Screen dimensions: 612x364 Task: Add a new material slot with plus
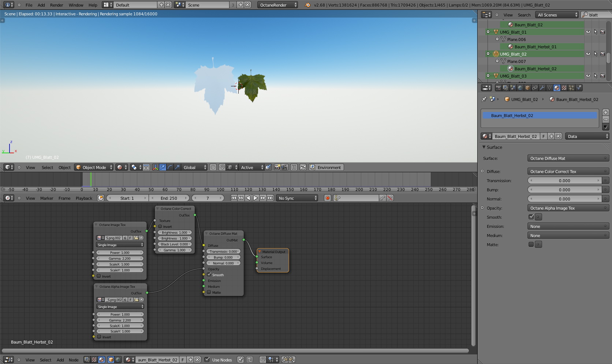(x=606, y=112)
